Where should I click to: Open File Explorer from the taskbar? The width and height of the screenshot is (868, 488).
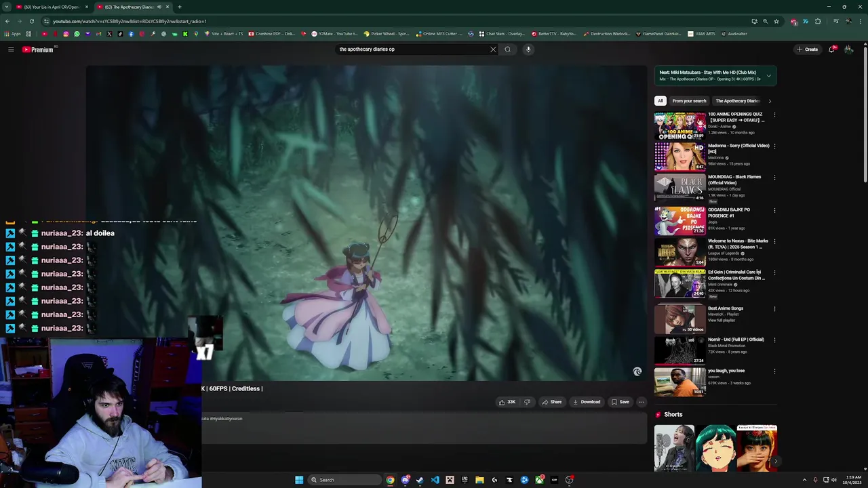coord(479,480)
